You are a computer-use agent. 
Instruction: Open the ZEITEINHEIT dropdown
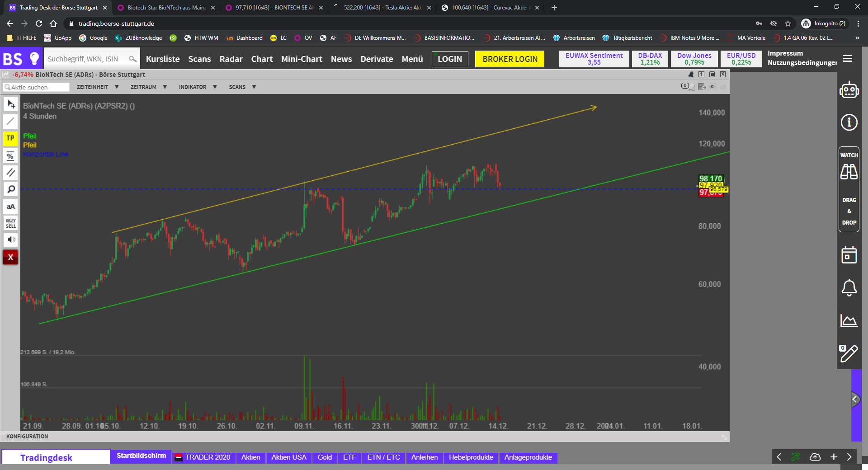(x=98, y=87)
